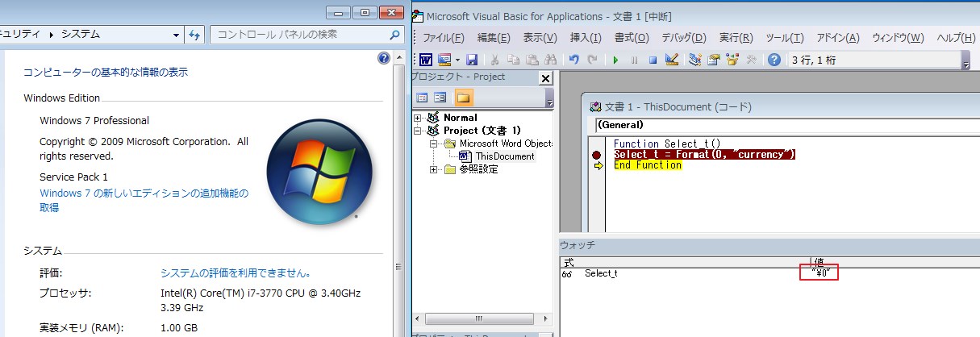Click the Control Panel search magnifier icon
This screenshot has width=980, height=337.
click(x=394, y=35)
